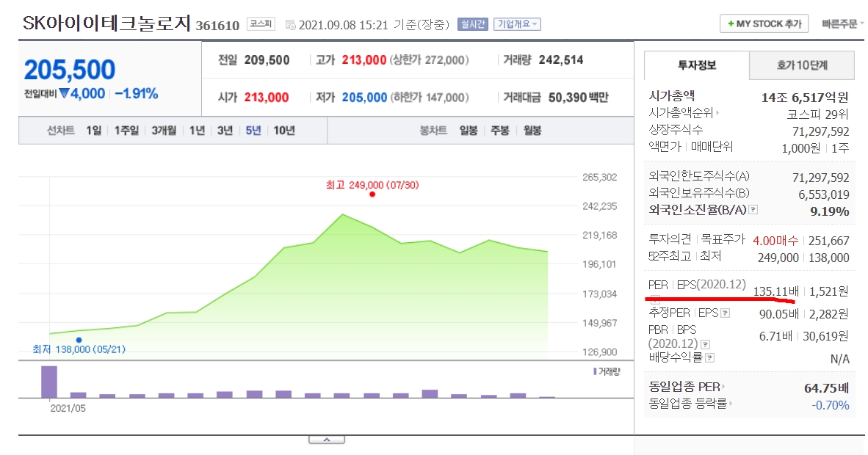This screenshot has width=868, height=455.
Task: Click the 코스피 market badge
Action: [260, 23]
